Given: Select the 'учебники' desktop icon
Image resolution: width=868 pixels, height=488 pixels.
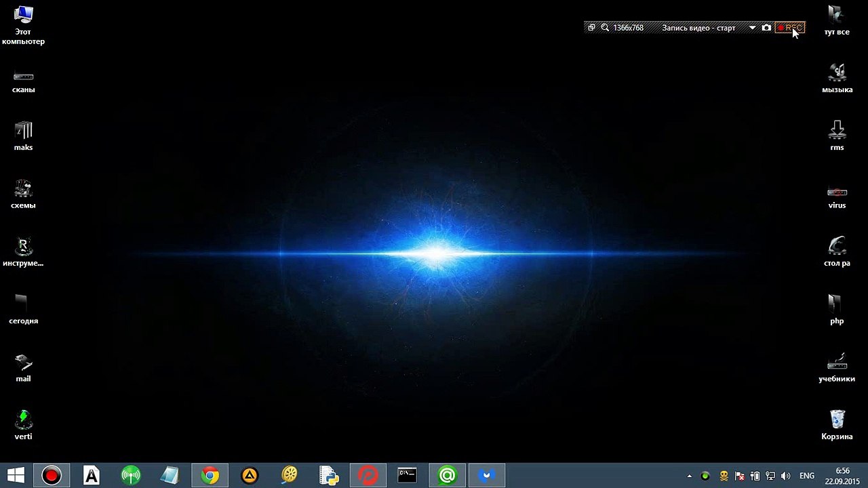Looking at the screenshot, I should 837,368.
